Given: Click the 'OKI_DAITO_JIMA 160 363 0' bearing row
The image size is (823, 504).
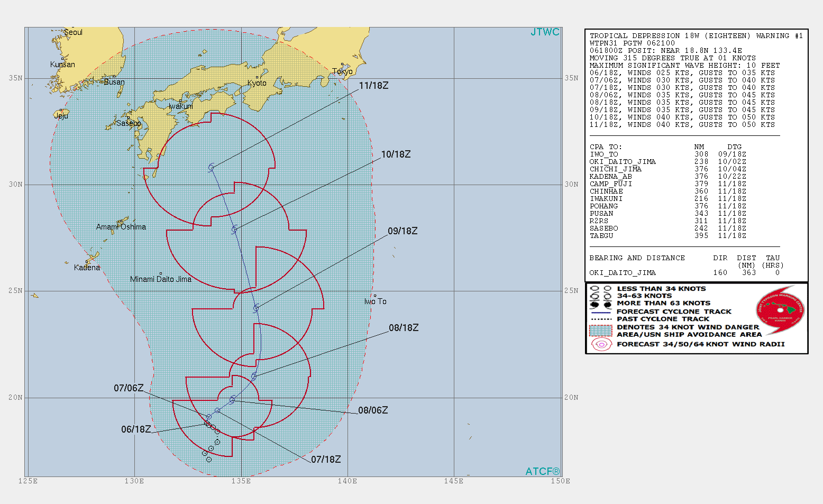Looking at the screenshot, I should (685, 273).
